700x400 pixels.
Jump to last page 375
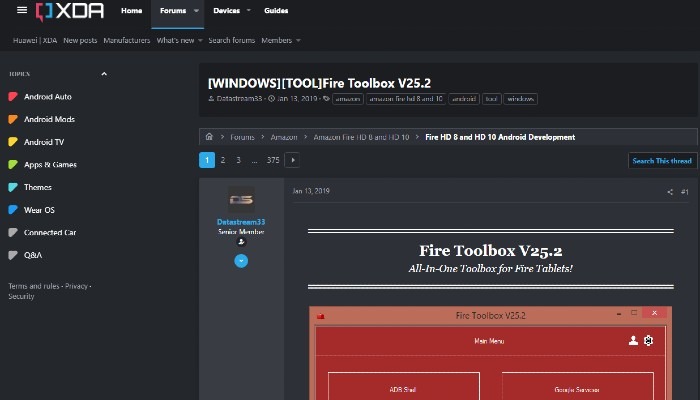point(273,160)
